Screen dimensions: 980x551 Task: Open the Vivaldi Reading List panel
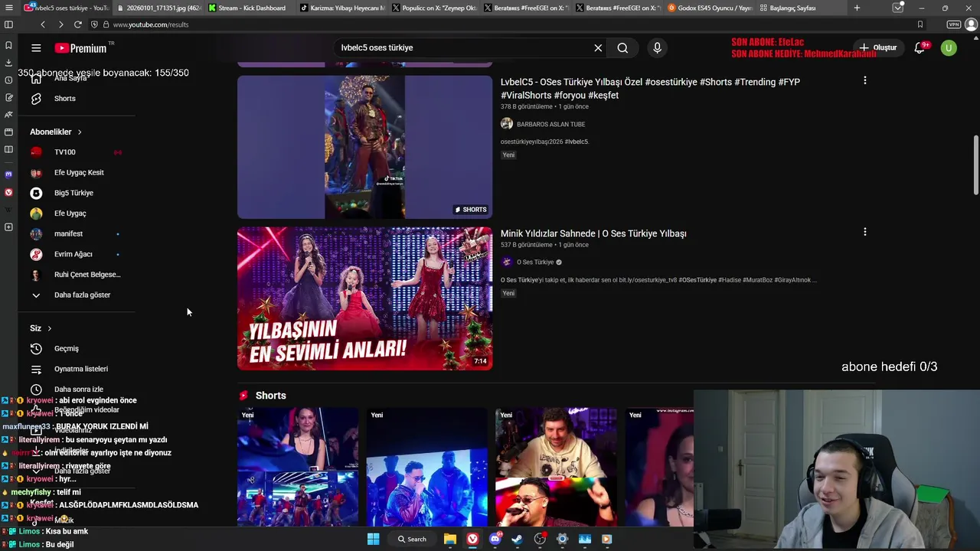[x=8, y=149]
